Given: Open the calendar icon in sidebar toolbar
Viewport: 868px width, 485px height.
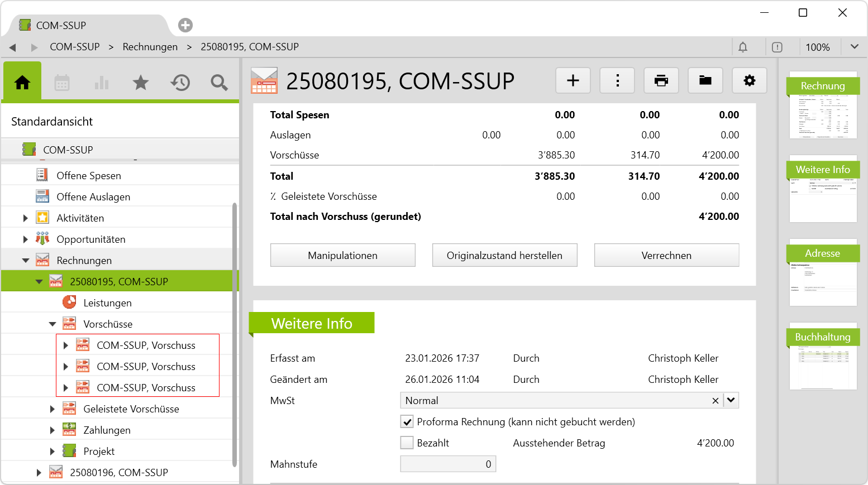Looking at the screenshot, I should (62, 83).
